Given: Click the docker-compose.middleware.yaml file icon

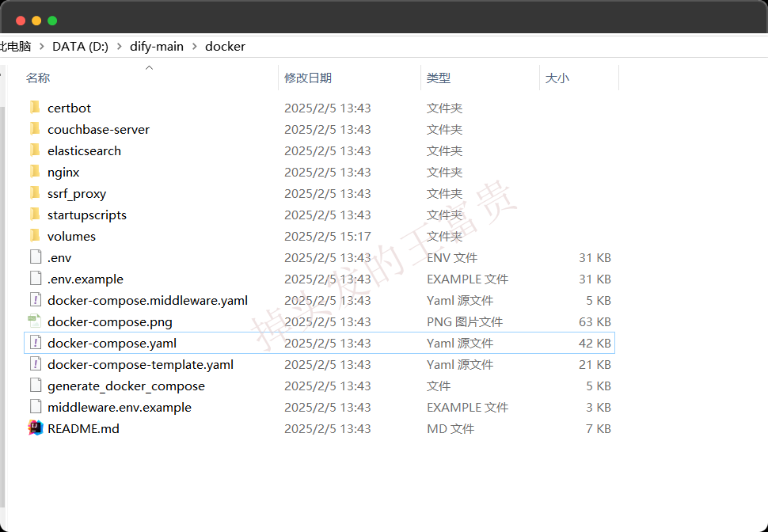Looking at the screenshot, I should coord(36,300).
